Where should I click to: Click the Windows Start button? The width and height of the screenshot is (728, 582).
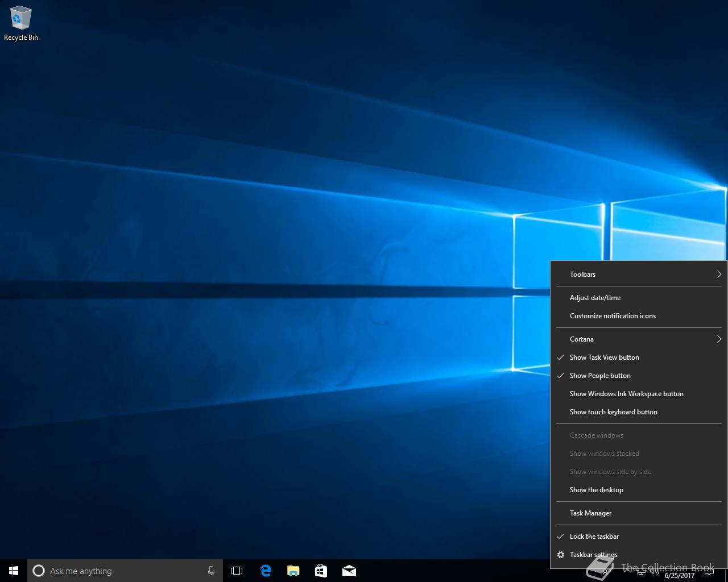click(x=14, y=571)
